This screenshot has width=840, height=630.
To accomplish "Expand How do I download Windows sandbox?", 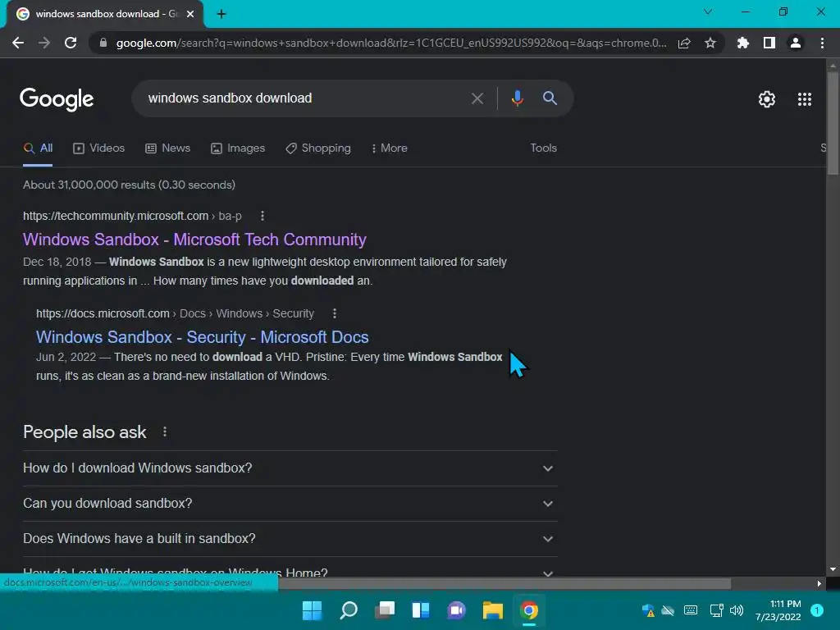I will pos(290,468).
